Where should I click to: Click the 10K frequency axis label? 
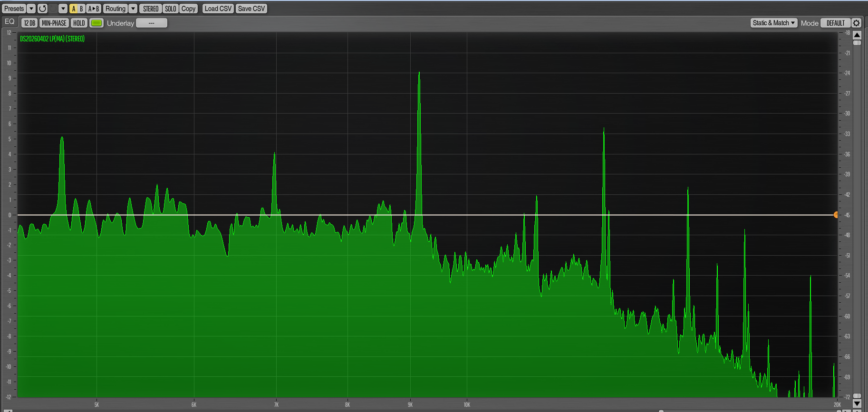(x=467, y=405)
